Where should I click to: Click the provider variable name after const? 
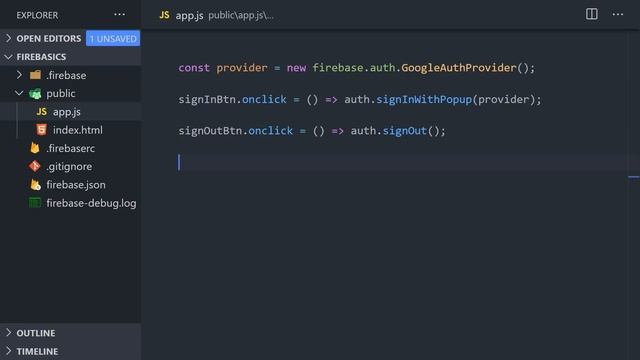[x=242, y=68]
